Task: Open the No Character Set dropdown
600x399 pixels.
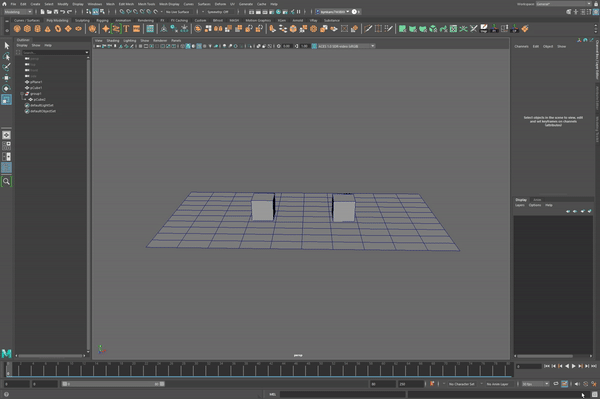Action: [x=462, y=384]
